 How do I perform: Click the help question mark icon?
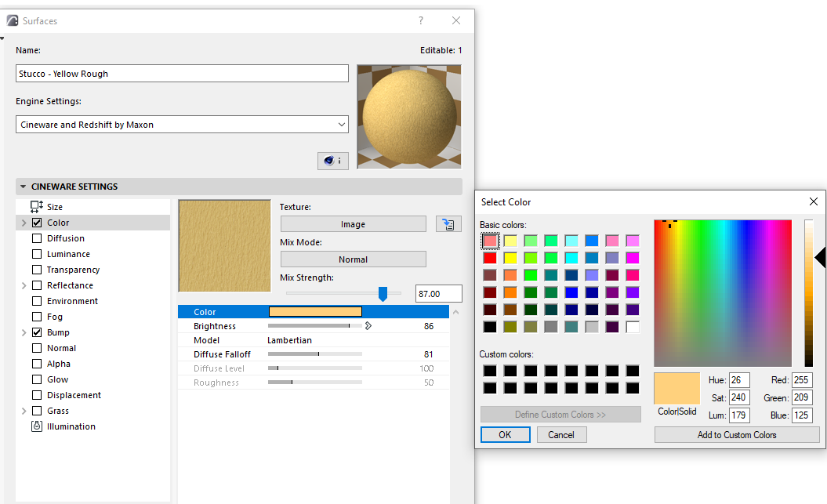coord(420,20)
